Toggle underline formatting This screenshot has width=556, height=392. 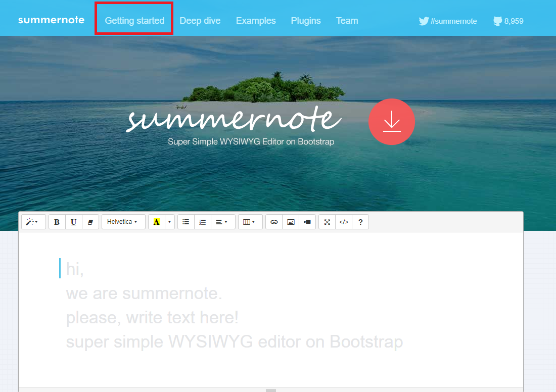tap(73, 222)
